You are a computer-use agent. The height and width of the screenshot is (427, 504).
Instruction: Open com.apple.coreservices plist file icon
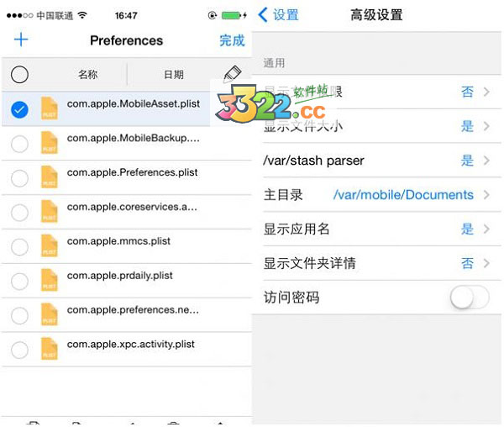point(50,211)
